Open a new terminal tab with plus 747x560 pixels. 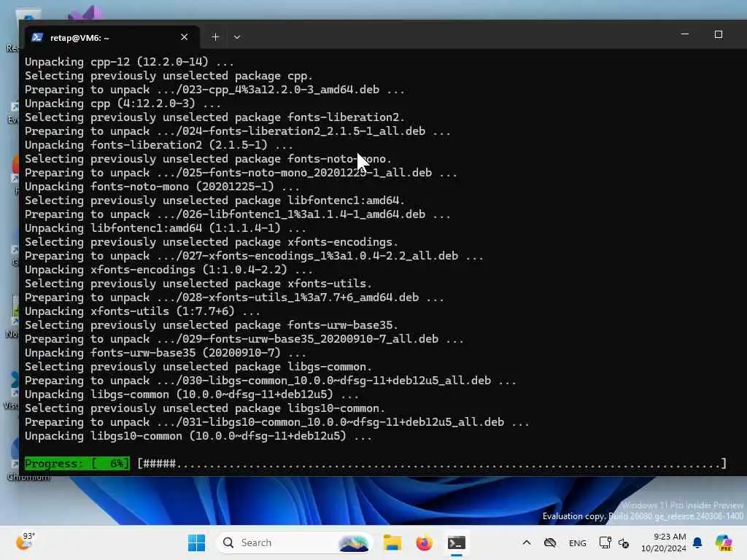click(x=215, y=37)
